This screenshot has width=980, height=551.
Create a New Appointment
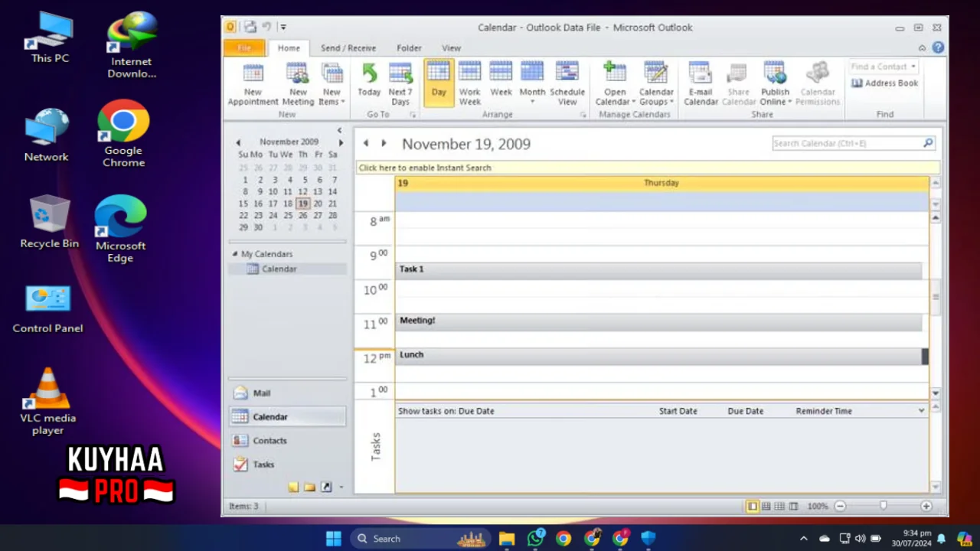(x=253, y=84)
